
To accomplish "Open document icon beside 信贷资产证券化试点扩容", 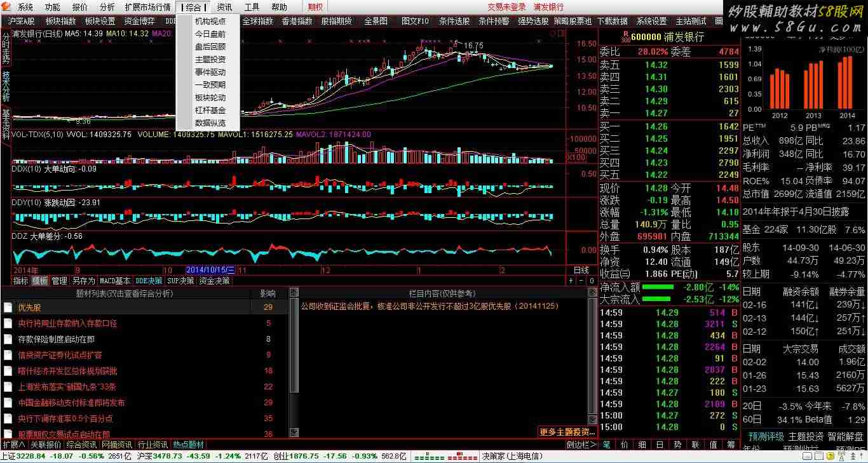I will click(8, 355).
